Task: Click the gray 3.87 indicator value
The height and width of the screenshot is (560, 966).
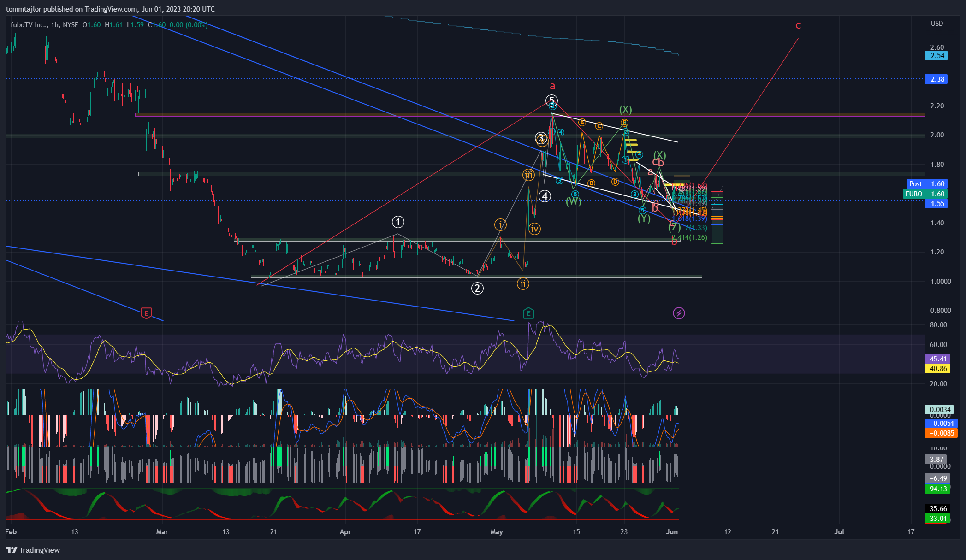Action: 936,460
